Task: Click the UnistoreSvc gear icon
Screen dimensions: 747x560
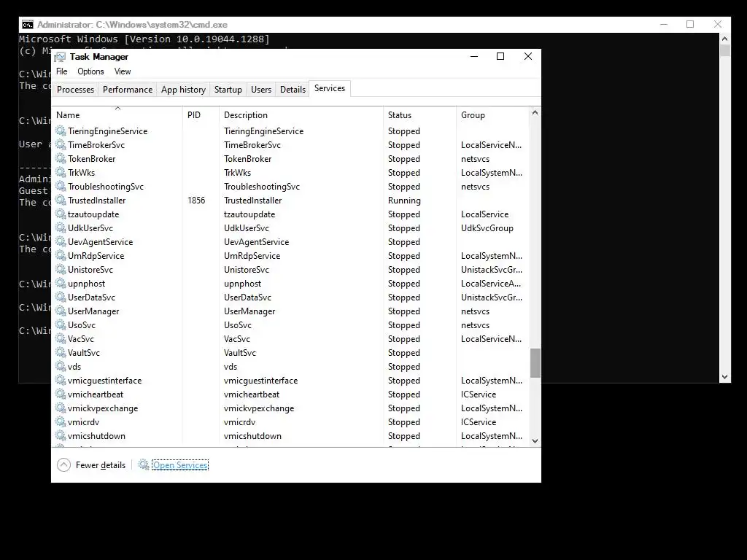Action: [x=61, y=268]
